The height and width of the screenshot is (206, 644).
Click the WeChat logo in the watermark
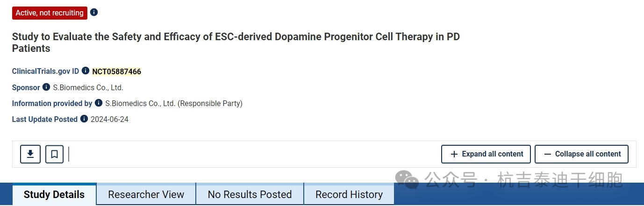[407, 179]
